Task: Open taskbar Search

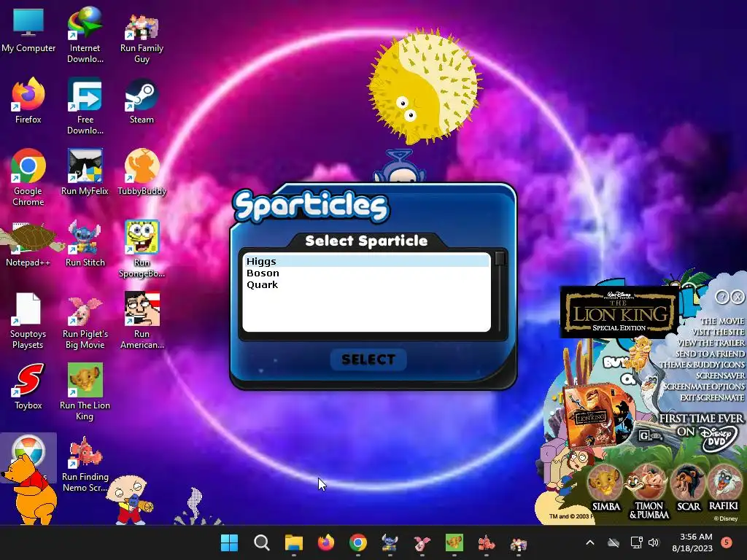Action: (262, 542)
